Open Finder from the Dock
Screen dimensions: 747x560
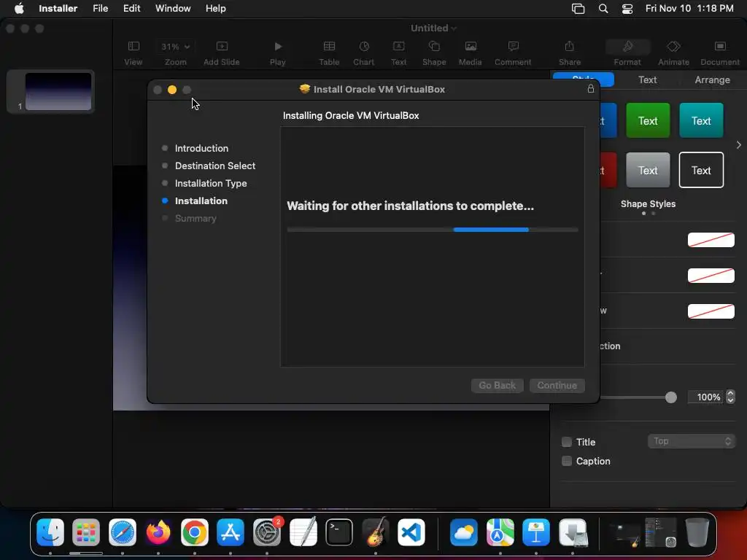click(50, 532)
